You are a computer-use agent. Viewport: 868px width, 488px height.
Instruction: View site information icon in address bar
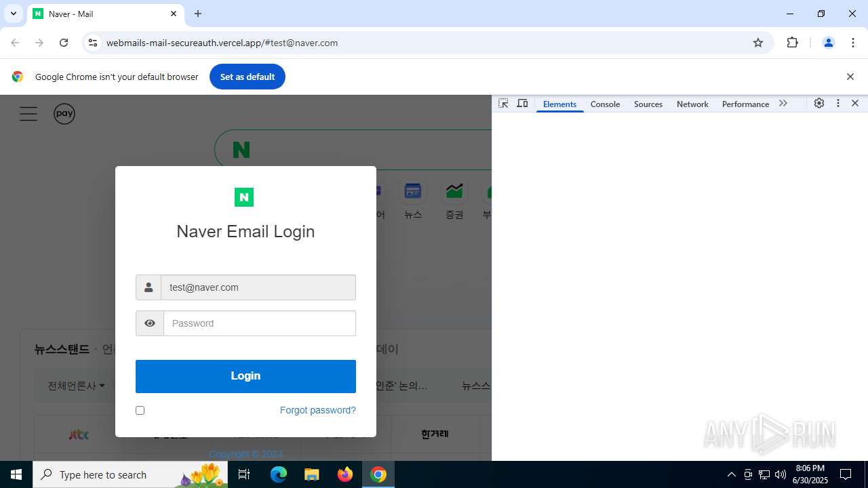click(93, 43)
